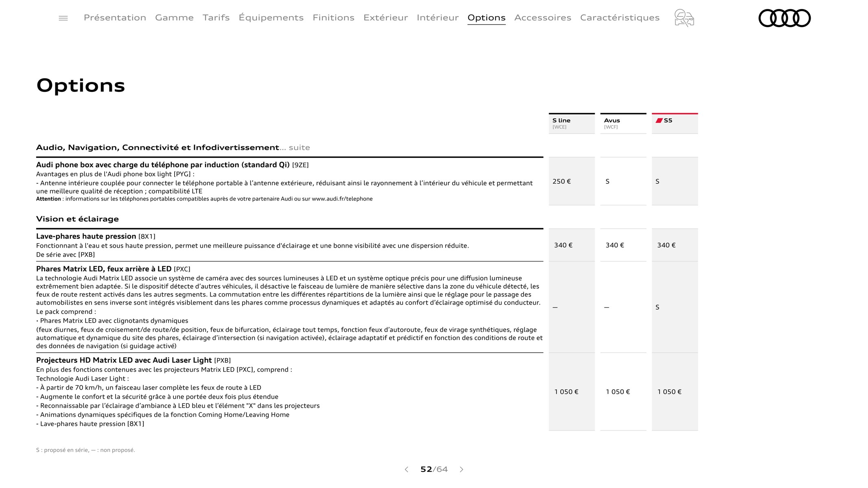The width and height of the screenshot is (868, 488).
Task: Open the hamburger menu icon
Action: click(63, 18)
